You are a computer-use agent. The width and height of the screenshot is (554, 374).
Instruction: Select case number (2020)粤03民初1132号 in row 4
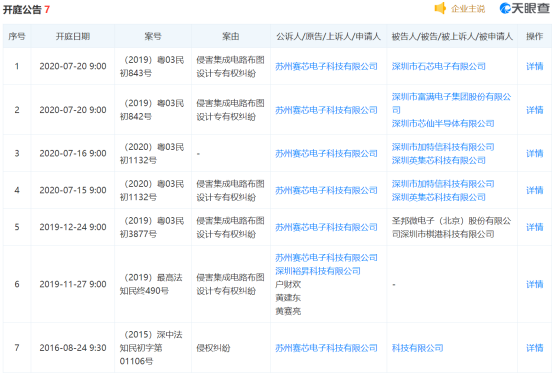pyautogui.click(x=152, y=190)
